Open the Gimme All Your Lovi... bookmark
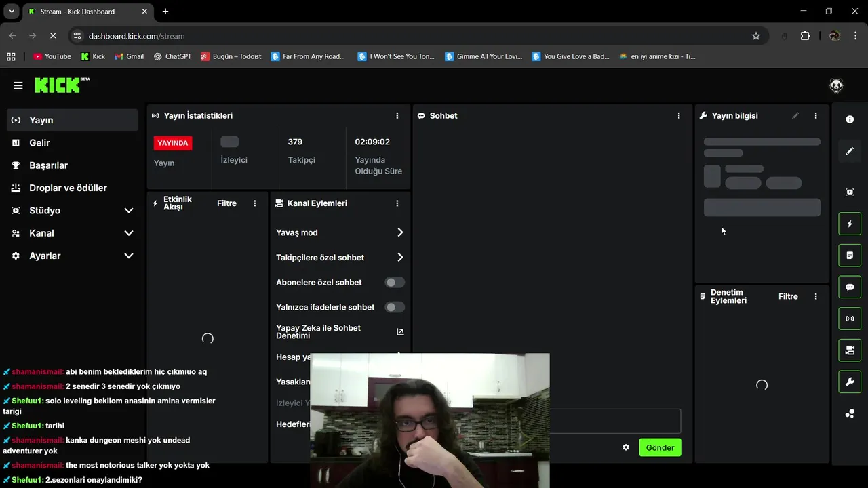 (x=484, y=56)
